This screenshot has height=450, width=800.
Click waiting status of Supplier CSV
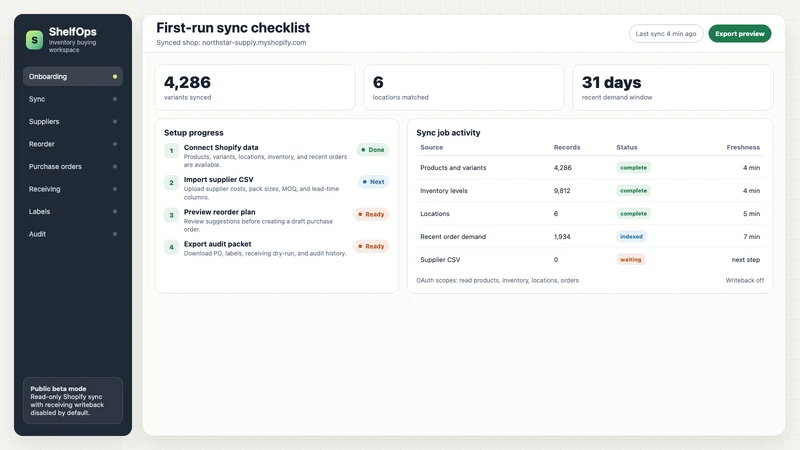pos(631,259)
